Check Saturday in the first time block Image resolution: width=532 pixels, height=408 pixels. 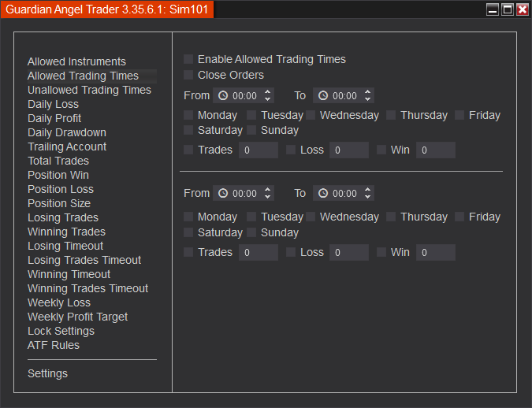pyautogui.click(x=188, y=130)
